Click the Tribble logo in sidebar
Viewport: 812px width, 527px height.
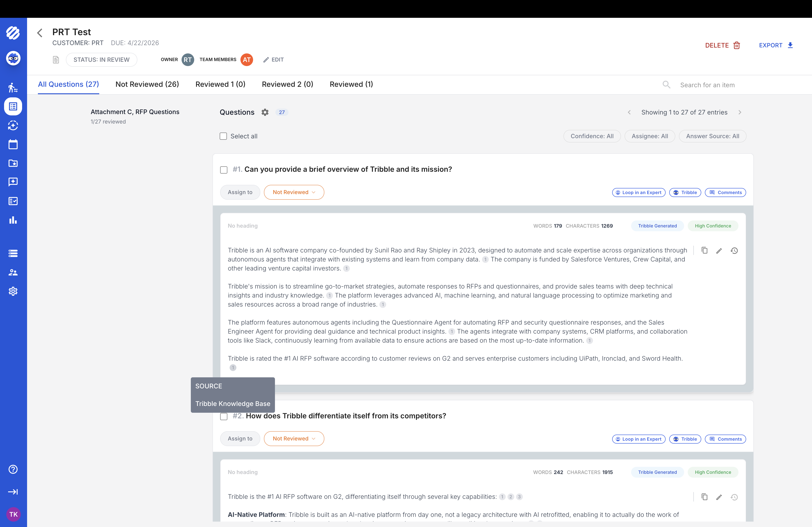(13, 33)
